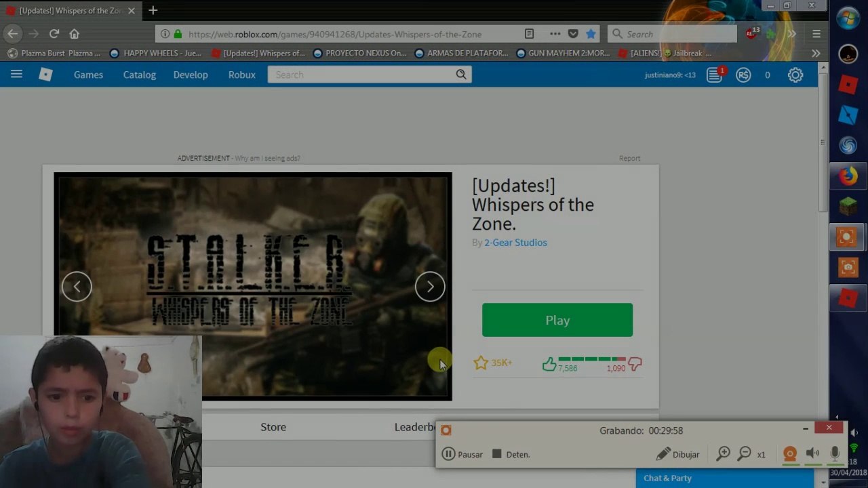This screenshot has width=868, height=488.
Task: Click the Report ad link
Action: [x=629, y=158]
